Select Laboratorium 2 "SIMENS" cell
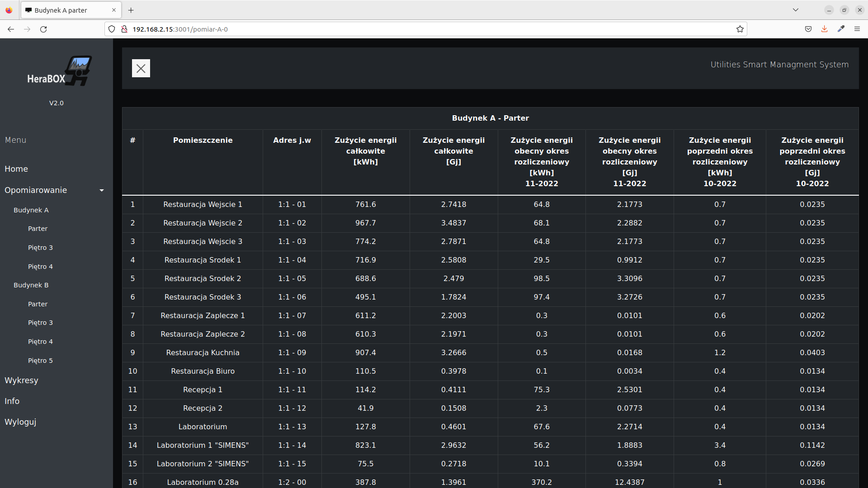868x488 pixels. point(203,464)
